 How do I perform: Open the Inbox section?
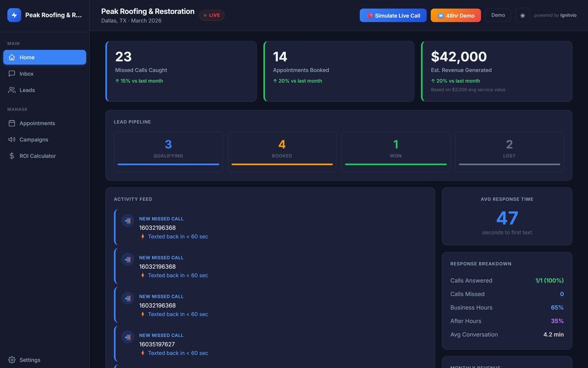coord(45,74)
